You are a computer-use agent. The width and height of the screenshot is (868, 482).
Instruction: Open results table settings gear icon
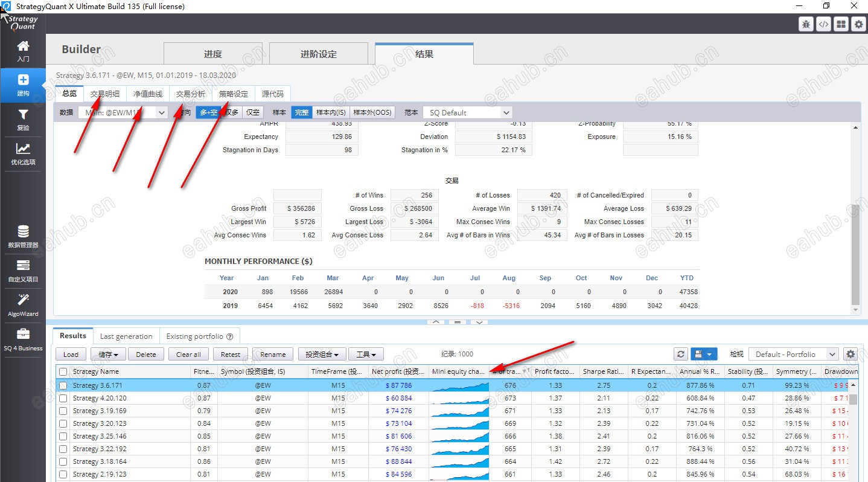[x=850, y=355]
